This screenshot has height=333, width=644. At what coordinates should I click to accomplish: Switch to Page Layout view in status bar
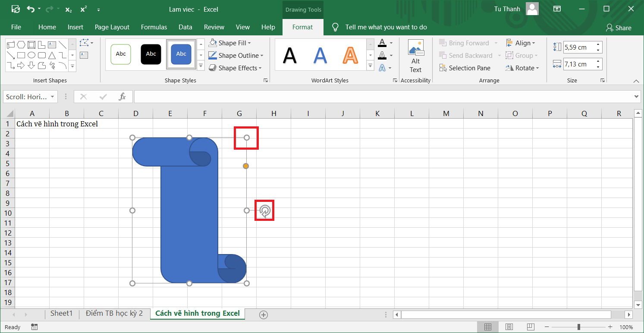(509, 327)
